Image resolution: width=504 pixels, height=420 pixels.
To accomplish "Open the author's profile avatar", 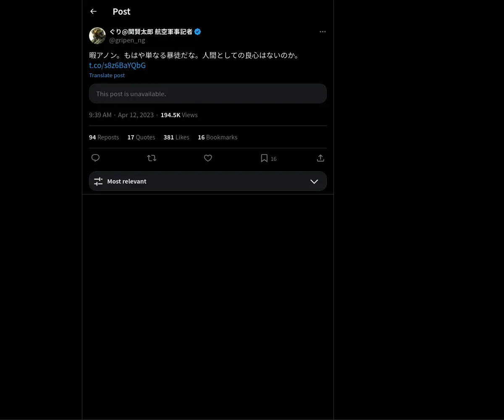I will tap(97, 36).
